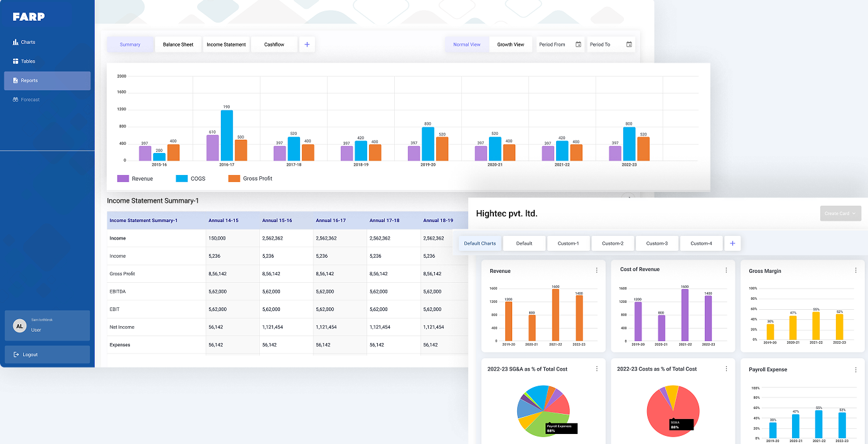The width and height of the screenshot is (868, 444).
Task: Open the Cost of Revenue card menu
Action: (x=726, y=270)
